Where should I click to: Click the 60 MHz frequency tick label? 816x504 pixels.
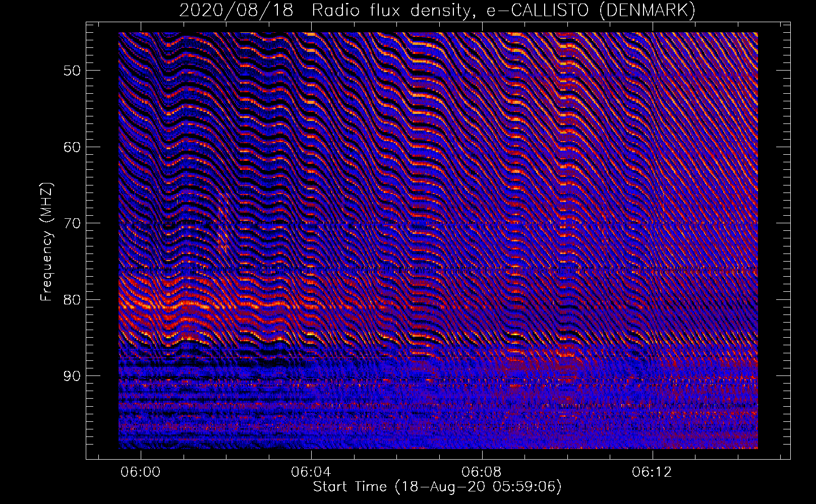click(72, 147)
